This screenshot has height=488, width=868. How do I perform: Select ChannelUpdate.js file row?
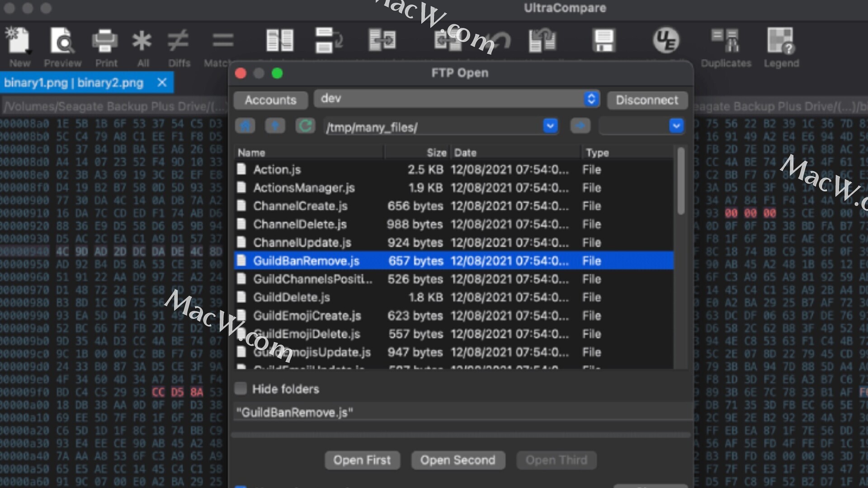click(453, 243)
